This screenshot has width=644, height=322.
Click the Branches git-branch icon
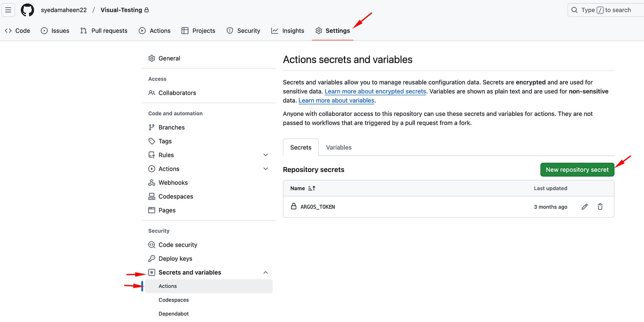(152, 127)
